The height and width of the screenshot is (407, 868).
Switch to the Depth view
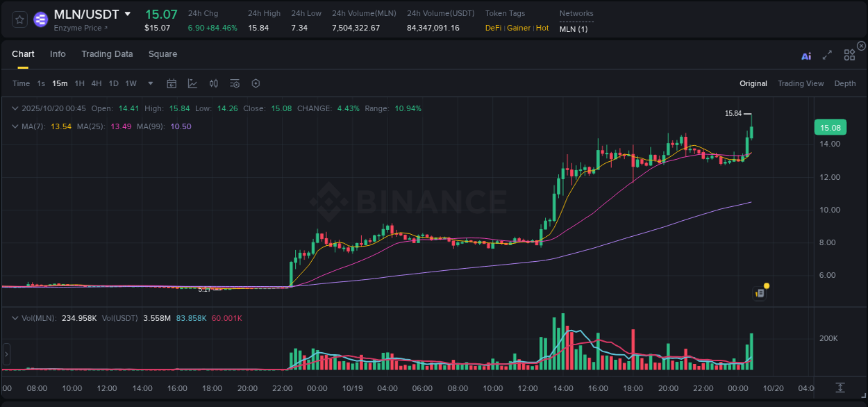coord(844,83)
